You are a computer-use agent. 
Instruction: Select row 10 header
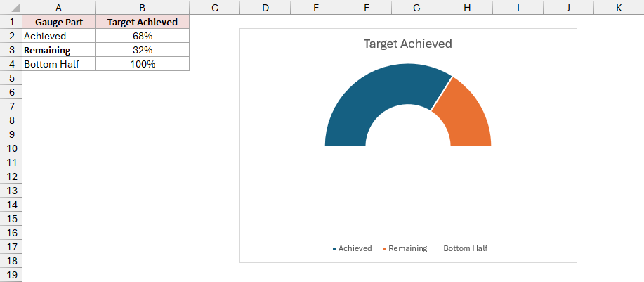[11, 148]
